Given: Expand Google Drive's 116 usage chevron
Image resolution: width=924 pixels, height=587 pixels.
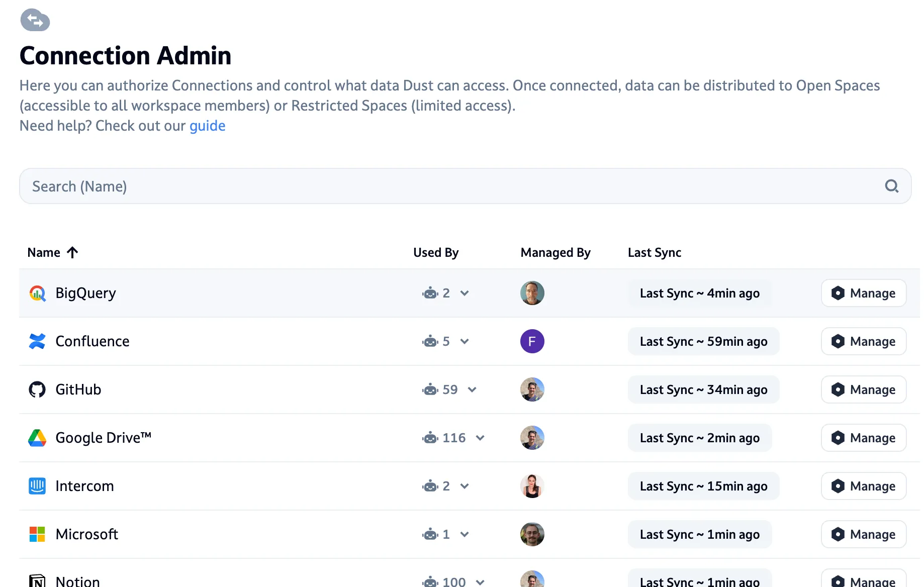Looking at the screenshot, I should tap(480, 438).
